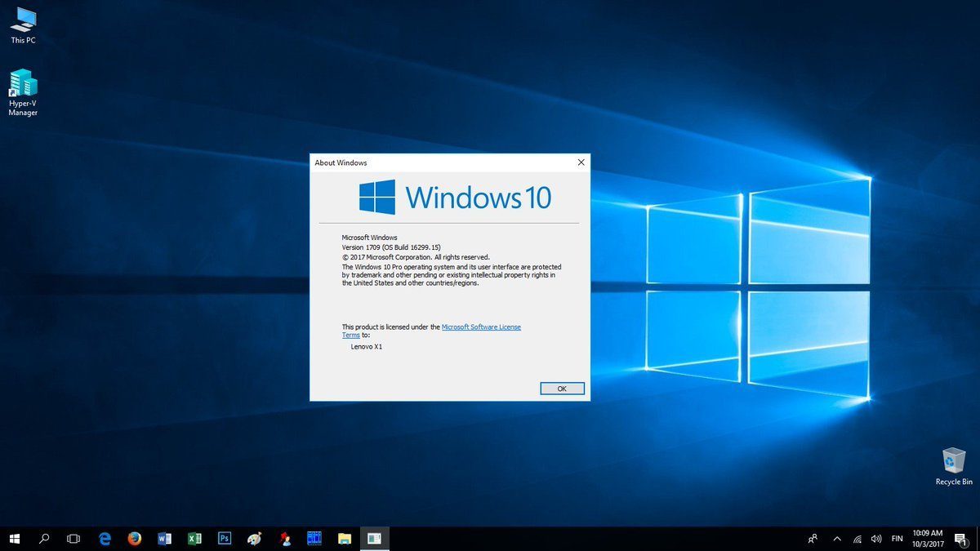The height and width of the screenshot is (551, 980).
Task: Adjust the speaker volume control
Action: click(875, 539)
